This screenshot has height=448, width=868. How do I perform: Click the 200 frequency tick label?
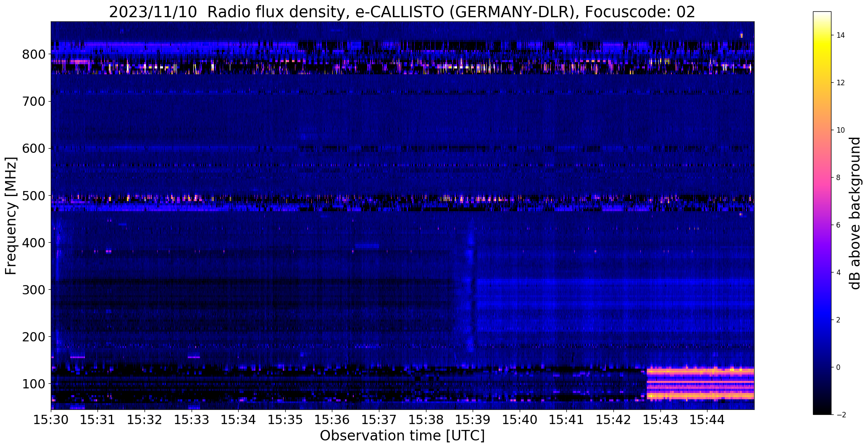[x=33, y=337]
